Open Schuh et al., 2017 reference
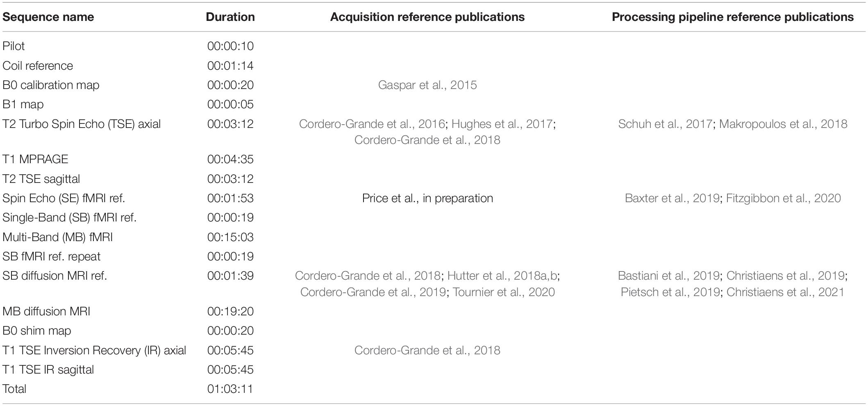 click(665, 124)
